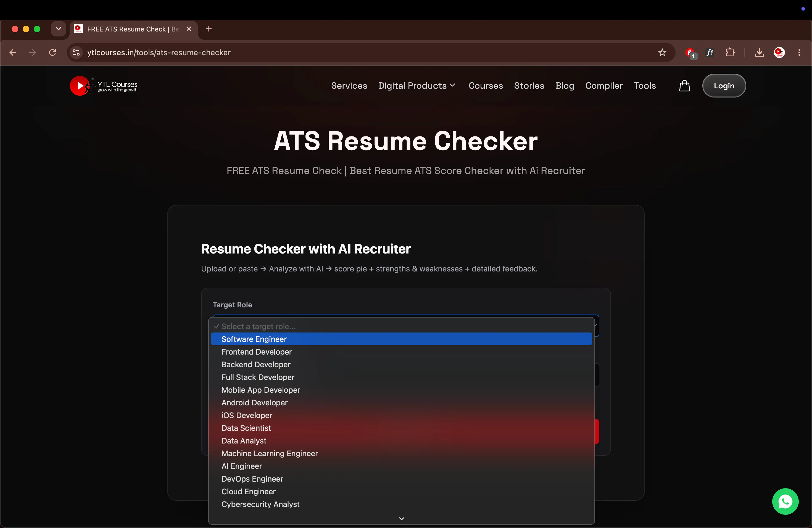Open the Stories nav link
This screenshot has width=812, height=528.
[529, 86]
